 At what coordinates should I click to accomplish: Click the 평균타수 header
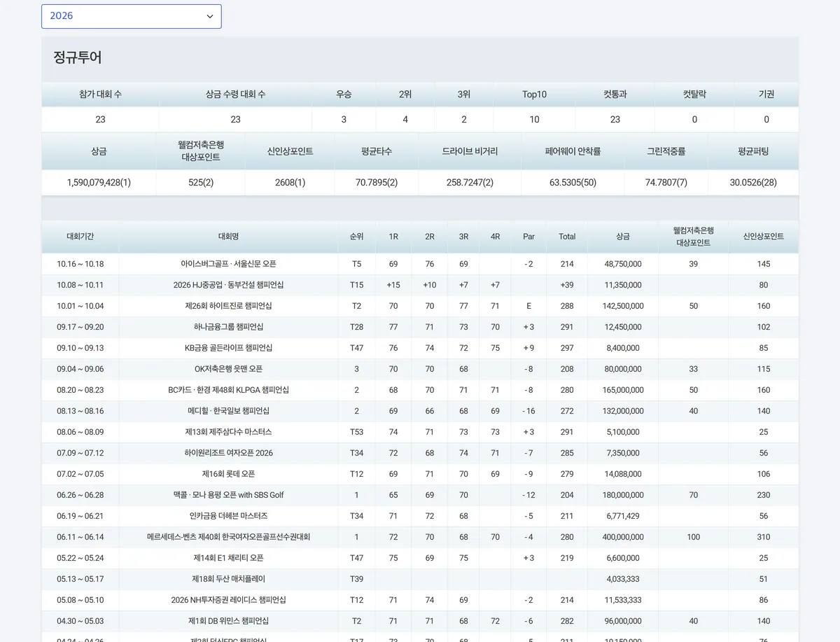pos(377,151)
